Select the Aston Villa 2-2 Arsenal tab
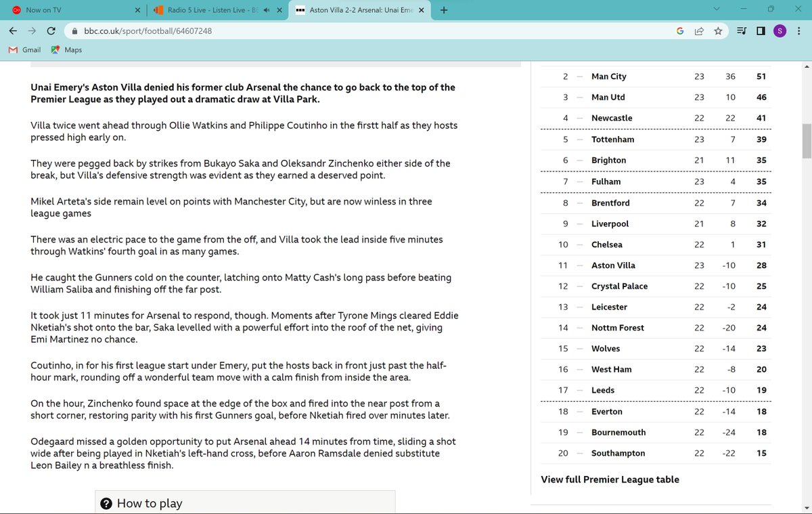The width and height of the screenshot is (812, 514). pyautogui.click(x=361, y=10)
